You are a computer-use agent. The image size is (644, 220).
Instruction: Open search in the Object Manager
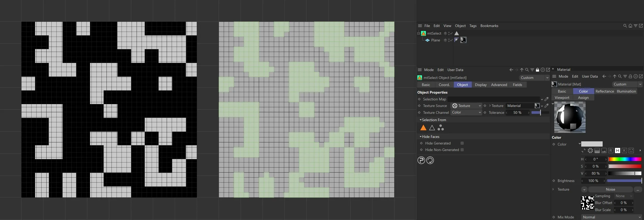pos(625,26)
